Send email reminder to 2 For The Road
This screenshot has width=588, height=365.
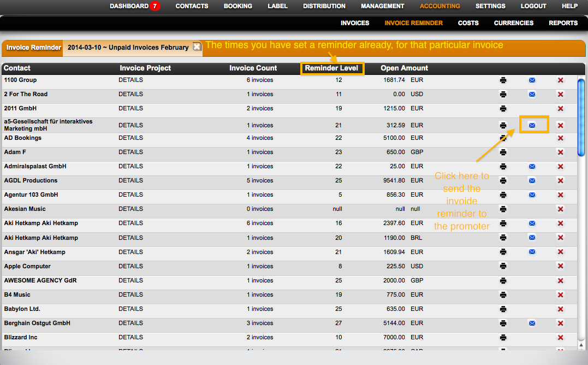tap(532, 94)
